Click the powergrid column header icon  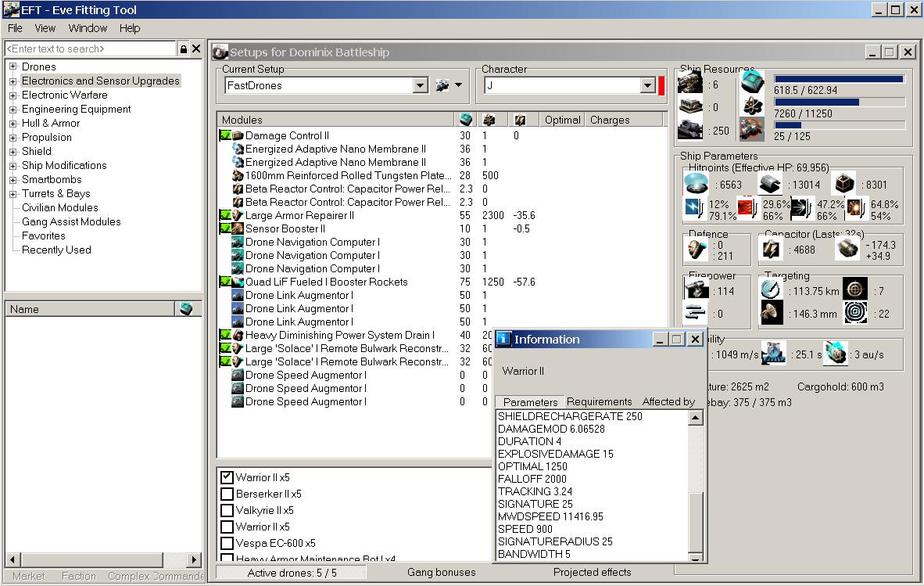(489, 120)
